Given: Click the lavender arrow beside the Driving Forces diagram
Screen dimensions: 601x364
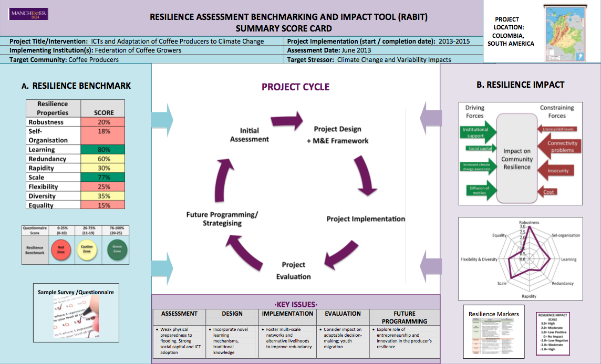Looking at the screenshot, I should point(431,118).
